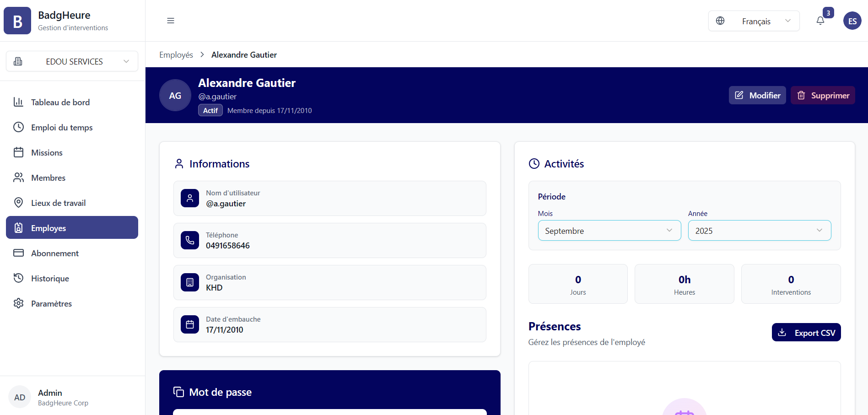868x415 pixels.
Task: Click the BadgHeure logo icon
Action: 17,21
